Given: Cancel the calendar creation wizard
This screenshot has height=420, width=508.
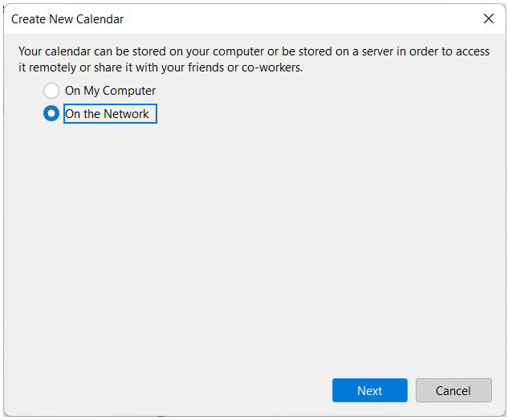Looking at the screenshot, I should 453,390.
